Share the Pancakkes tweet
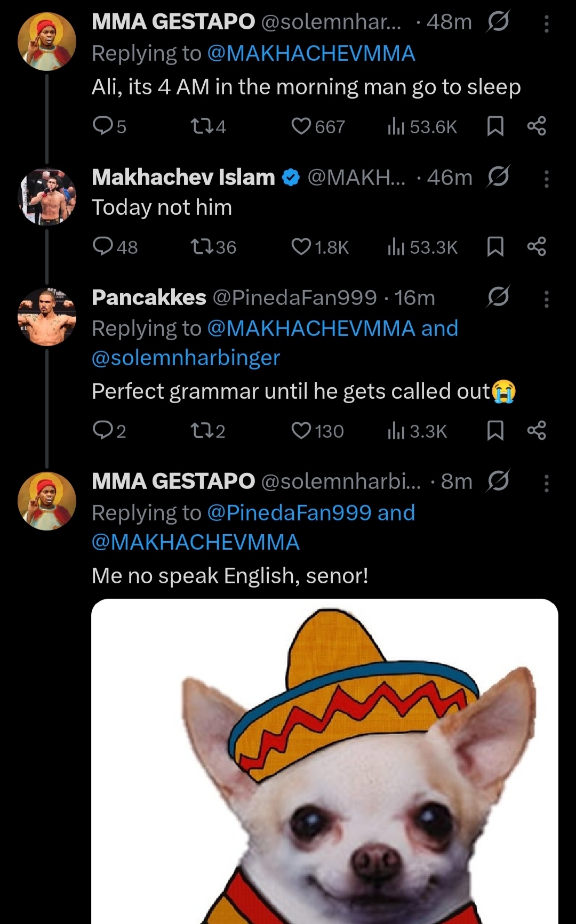576x924 pixels. 537,431
